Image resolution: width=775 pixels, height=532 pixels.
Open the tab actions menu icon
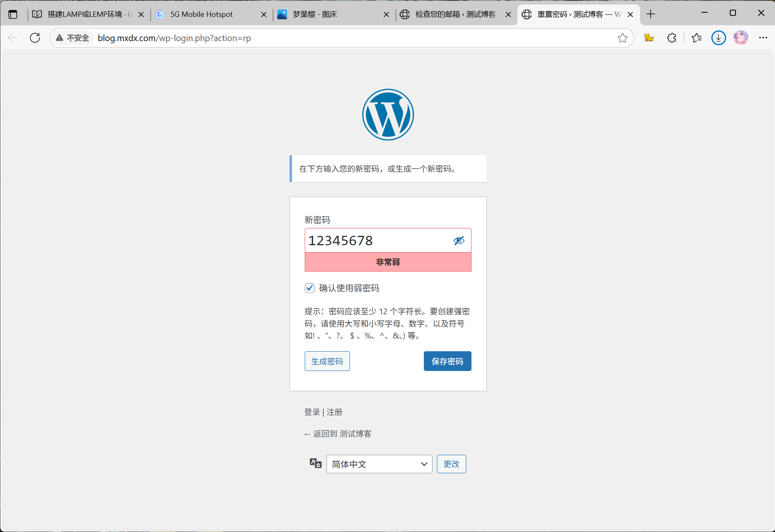click(x=13, y=14)
